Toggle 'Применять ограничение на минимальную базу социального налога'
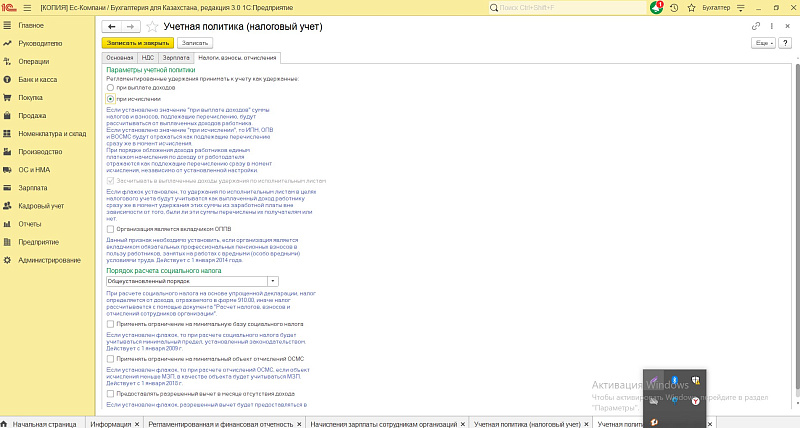Viewport: 800px width, 428px height. point(110,324)
